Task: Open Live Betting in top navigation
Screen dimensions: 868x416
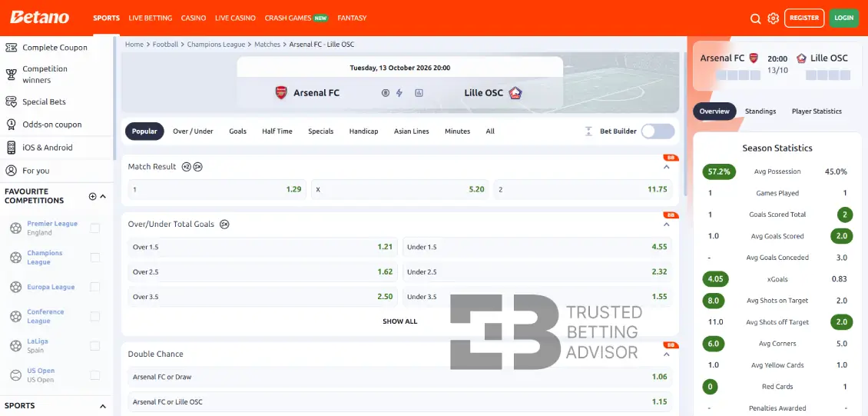Action: (x=151, y=18)
